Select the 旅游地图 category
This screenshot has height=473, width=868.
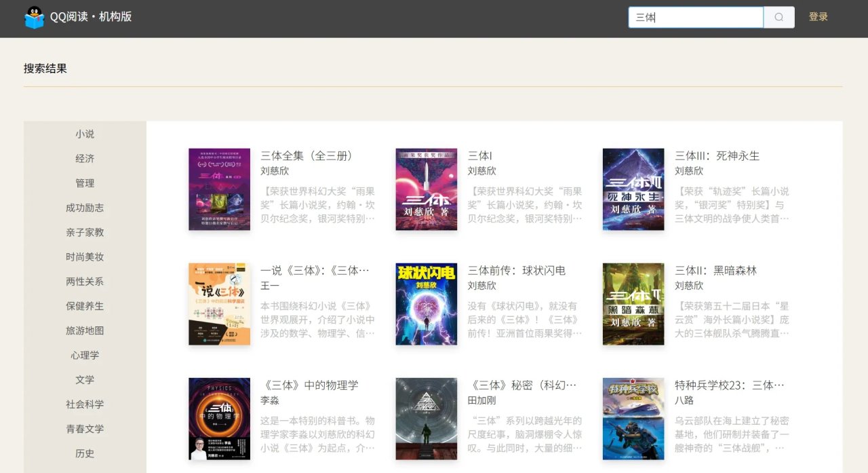85,330
